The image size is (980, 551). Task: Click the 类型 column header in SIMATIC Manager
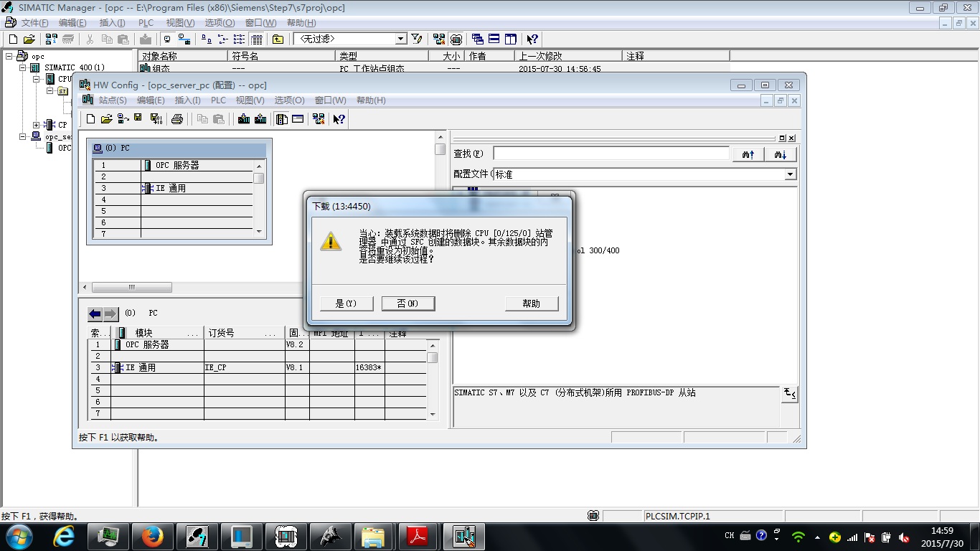point(382,56)
